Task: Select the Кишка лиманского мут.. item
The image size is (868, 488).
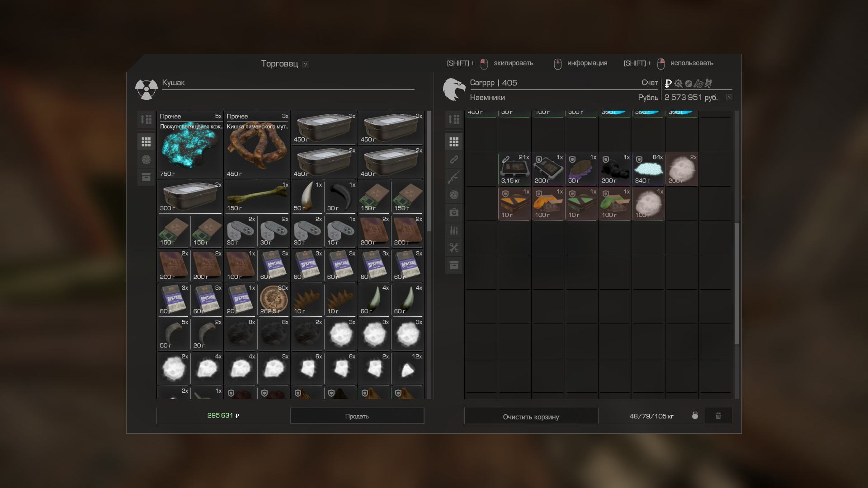Action: click(x=257, y=145)
